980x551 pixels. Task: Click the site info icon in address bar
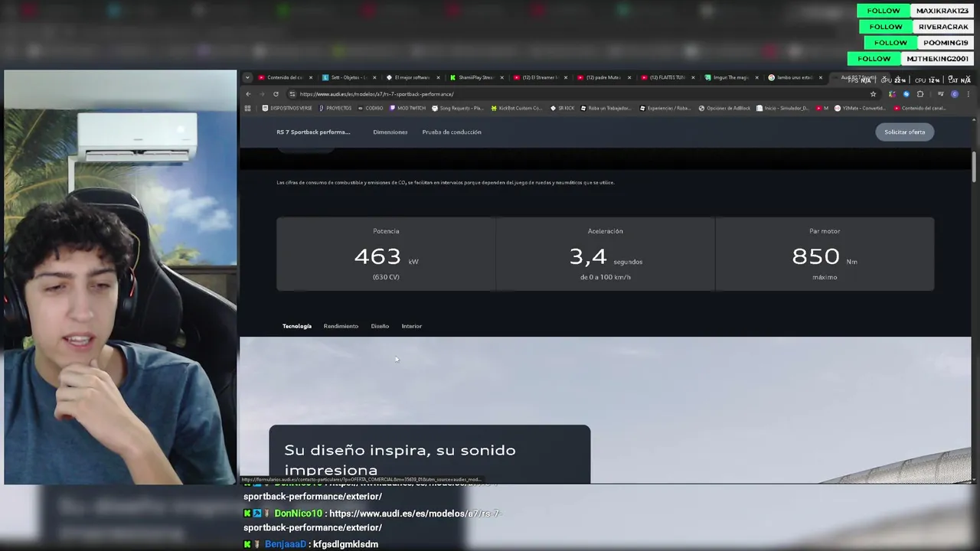[x=292, y=94]
